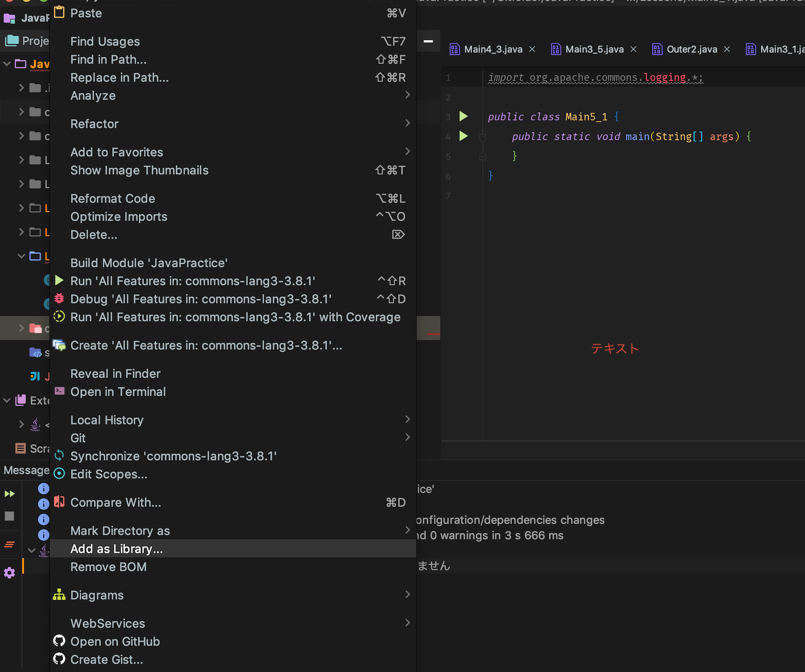Viewport: 805px width, 672px height.
Task: Click the 'logging' red text in import
Action: click(x=665, y=78)
